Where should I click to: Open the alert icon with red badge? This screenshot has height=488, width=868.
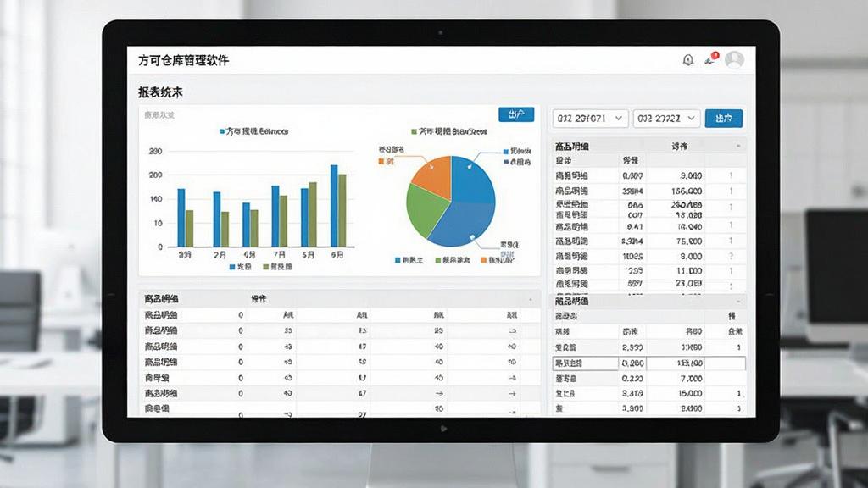711,58
